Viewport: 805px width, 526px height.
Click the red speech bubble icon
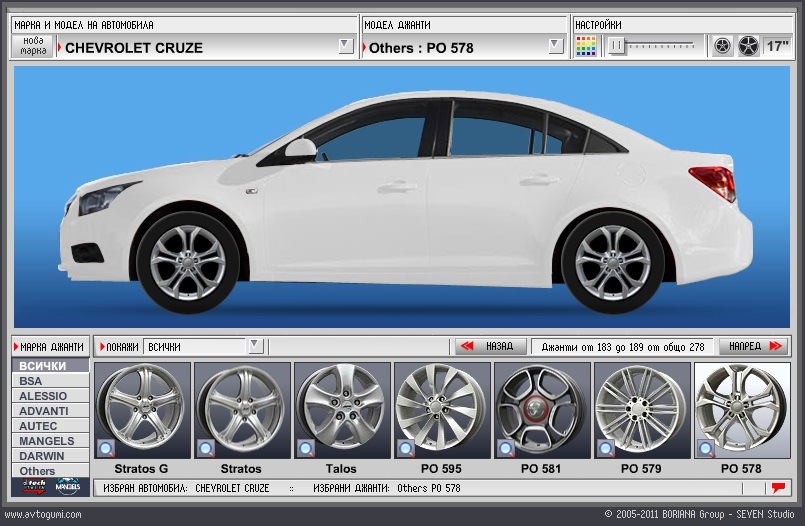pyautogui.click(x=778, y=488)
